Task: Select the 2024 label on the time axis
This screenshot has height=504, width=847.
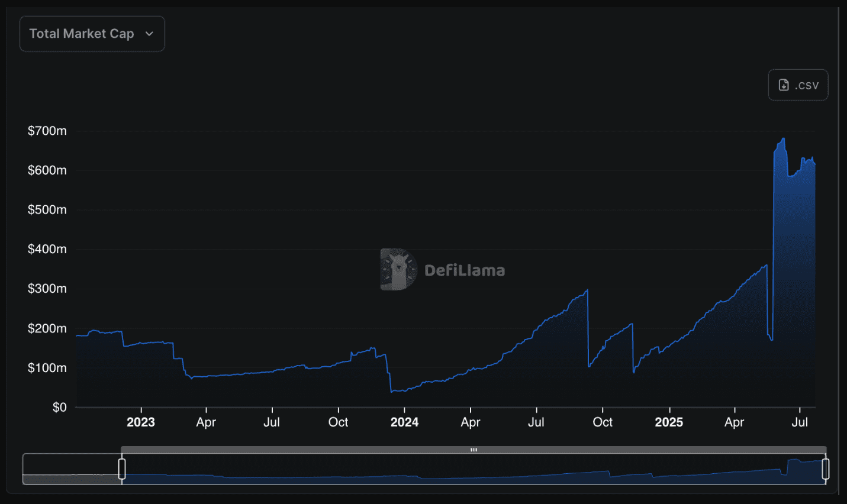Action: [404, 422]
